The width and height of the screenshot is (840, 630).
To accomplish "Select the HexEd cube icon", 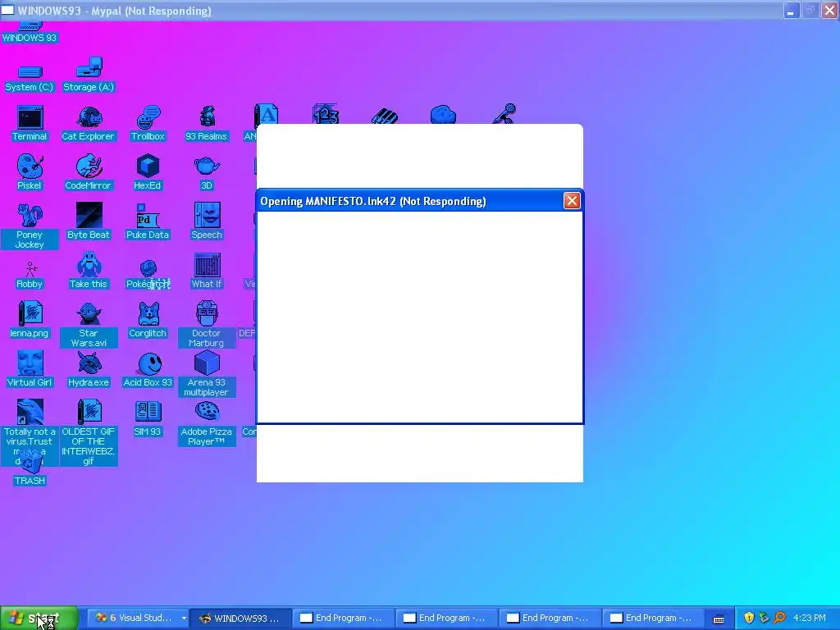I will [148, 172].
